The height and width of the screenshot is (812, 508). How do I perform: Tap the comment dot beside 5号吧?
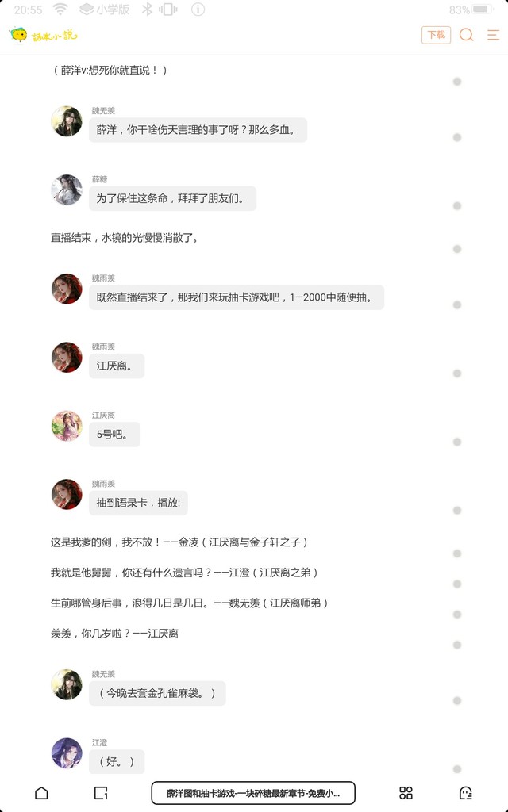point(457,442)
